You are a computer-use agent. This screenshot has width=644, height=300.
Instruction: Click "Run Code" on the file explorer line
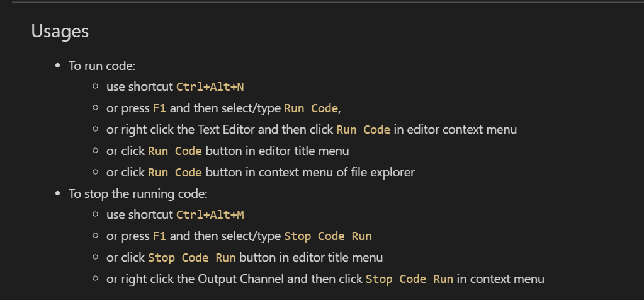[x=174, y=173]
